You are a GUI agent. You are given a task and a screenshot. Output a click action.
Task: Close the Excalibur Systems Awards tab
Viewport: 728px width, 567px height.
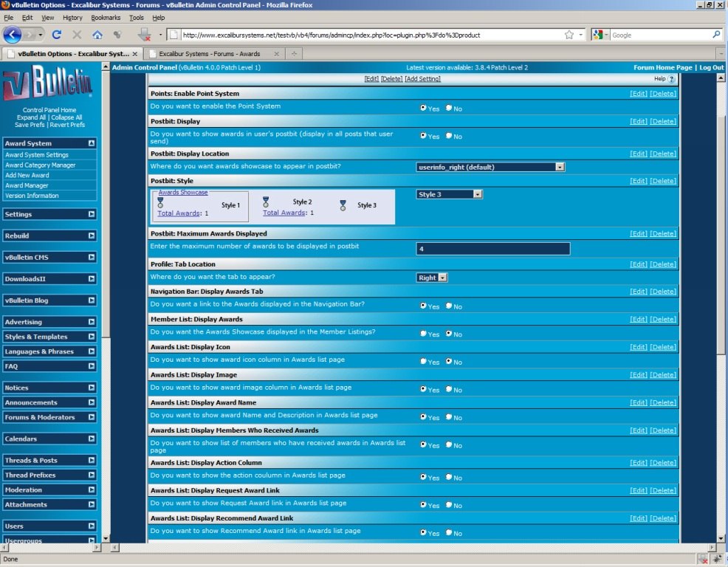277,54
